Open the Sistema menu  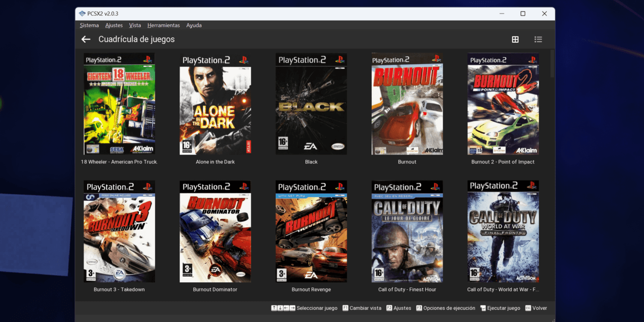(x=90, y=25)
